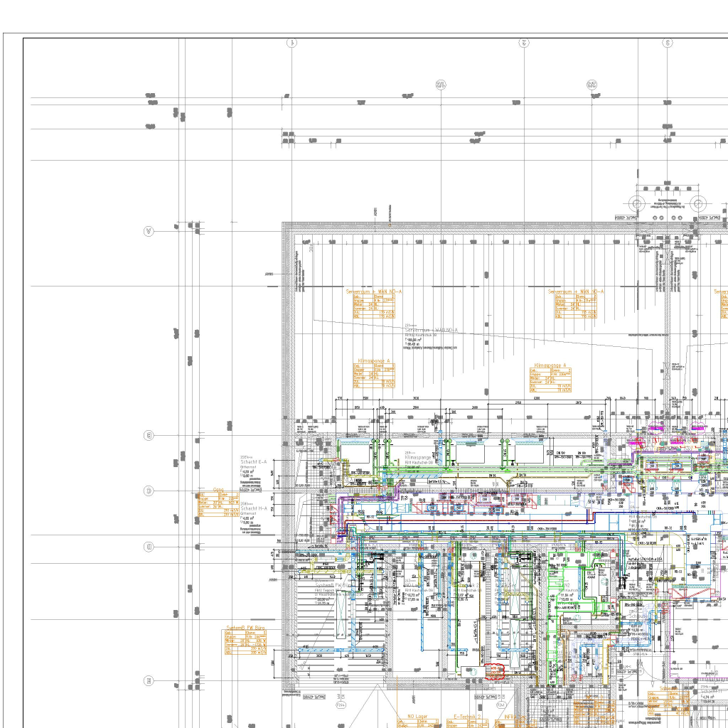This screenshot has height=728, width=728.
Task: Click the left orange Klimaspange A table
Action: click(x=374, y=375)
